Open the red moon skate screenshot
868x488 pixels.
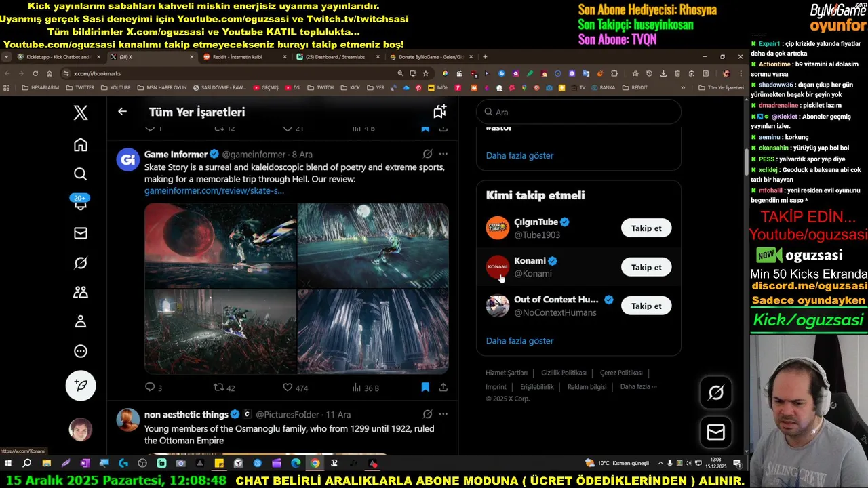click(220, 245)
